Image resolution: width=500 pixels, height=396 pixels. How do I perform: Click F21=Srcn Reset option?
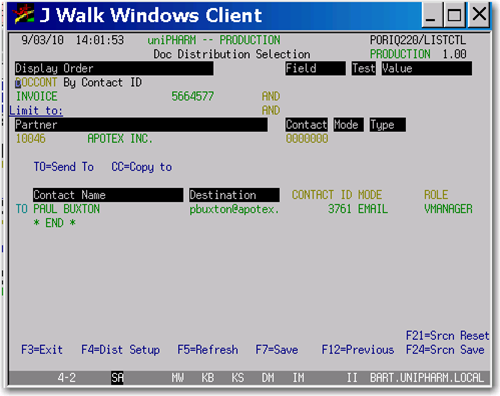coord(447,335)
